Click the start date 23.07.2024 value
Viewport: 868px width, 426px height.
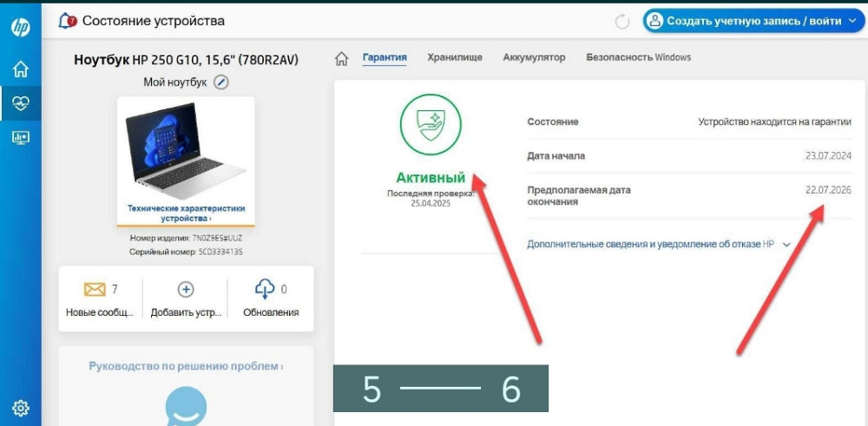point(828,156)
